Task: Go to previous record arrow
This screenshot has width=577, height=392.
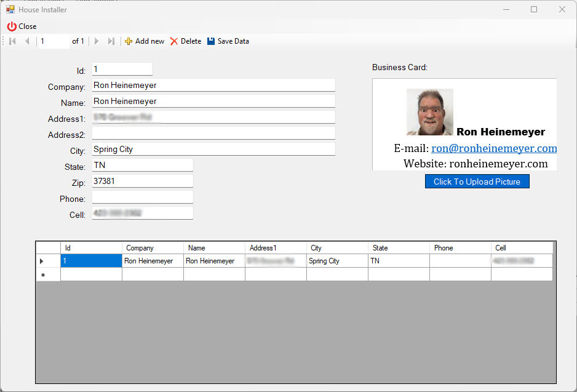Action: click(27, 41)
